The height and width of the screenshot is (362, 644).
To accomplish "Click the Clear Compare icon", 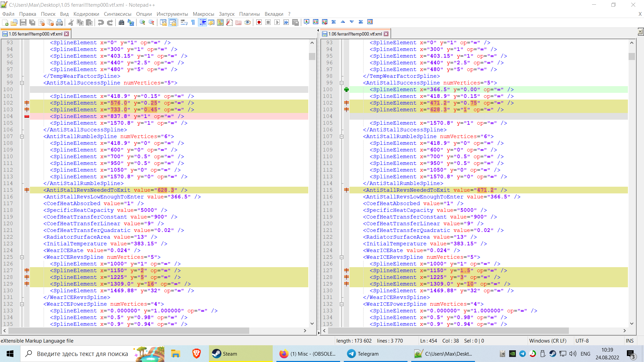I will click(x=325, y=22).
